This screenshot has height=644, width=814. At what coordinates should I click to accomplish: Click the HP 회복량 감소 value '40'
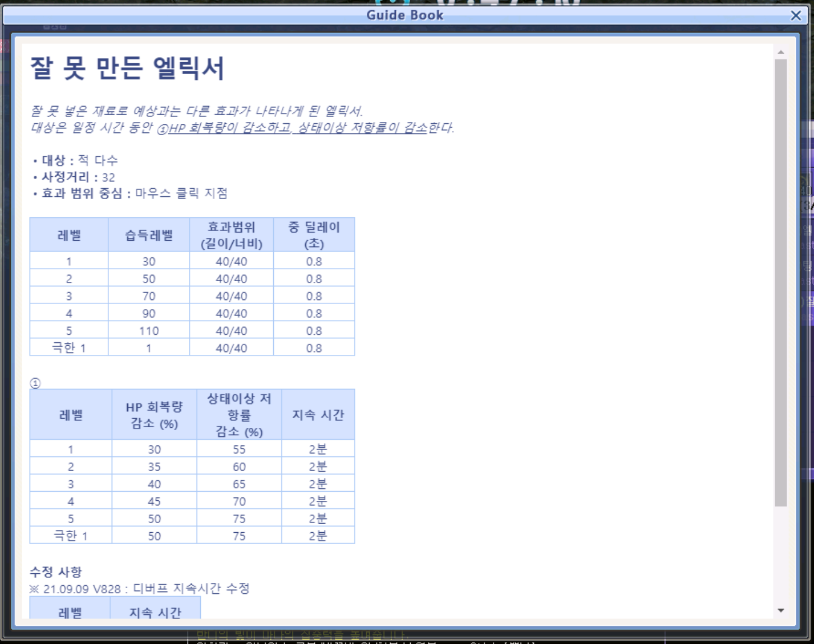[154, 484]
